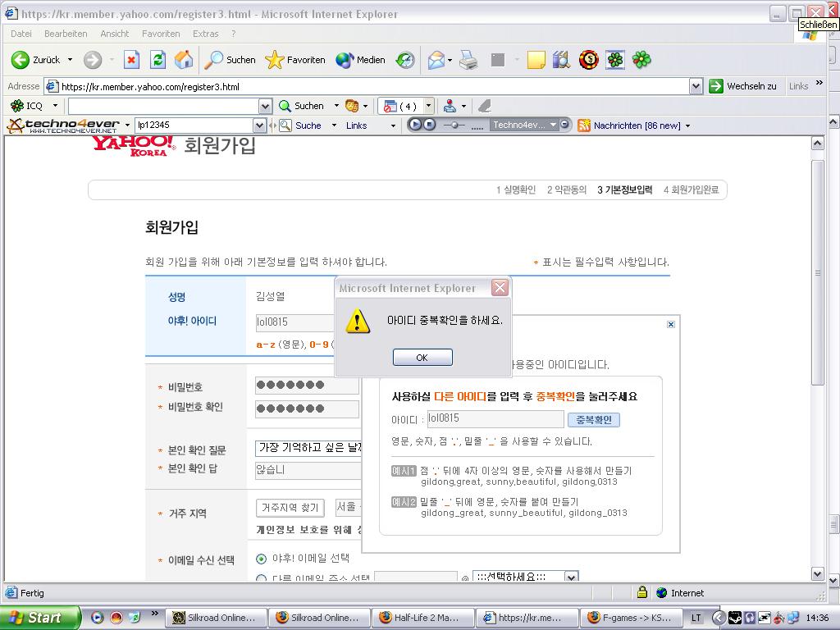This screenshot has width=840, height=630.
Task: Click the History clock icon
Action: [x=405, y=60]
